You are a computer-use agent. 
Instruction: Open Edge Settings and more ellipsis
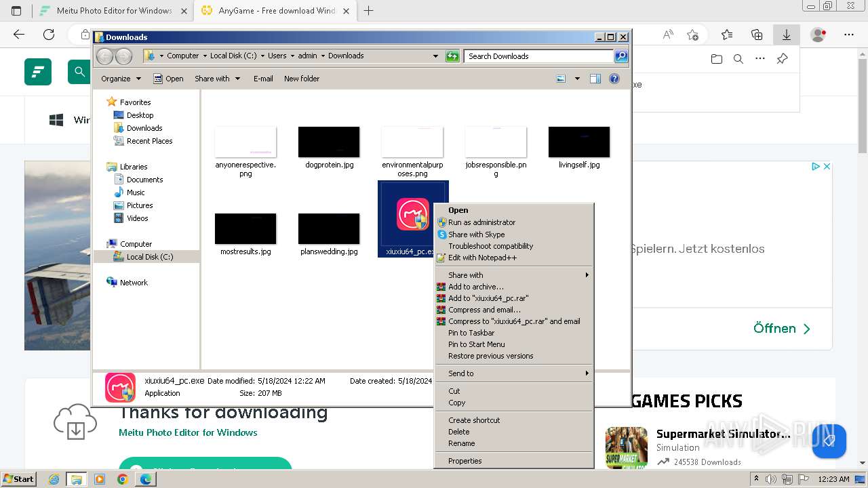849,35
